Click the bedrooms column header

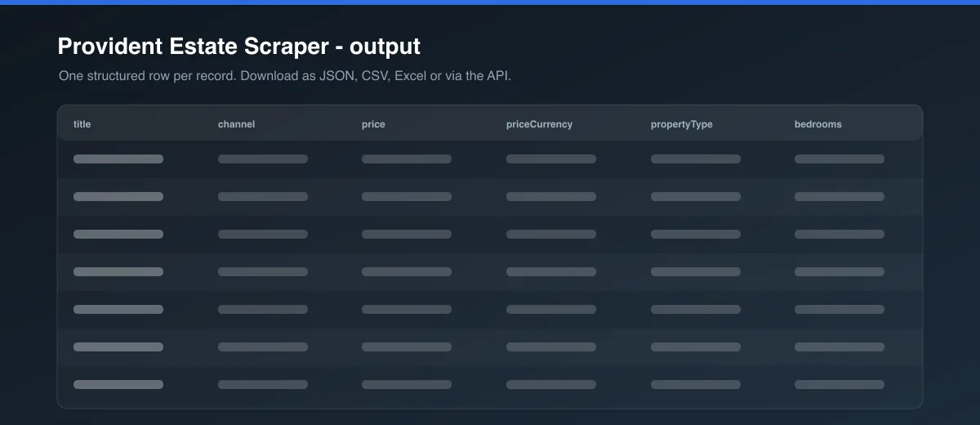coord(817,124)
